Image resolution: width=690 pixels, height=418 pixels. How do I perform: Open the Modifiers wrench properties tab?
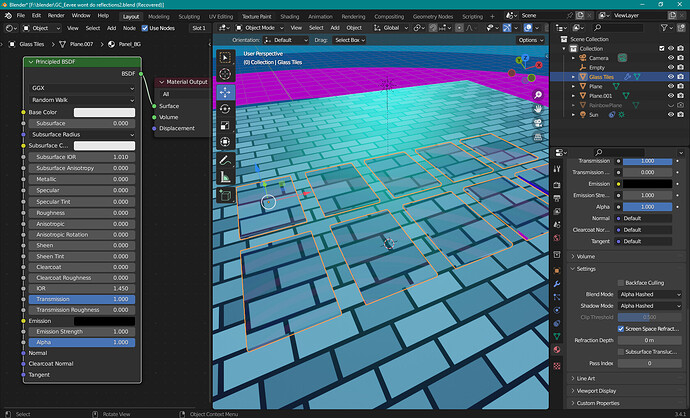coord(557,284)
